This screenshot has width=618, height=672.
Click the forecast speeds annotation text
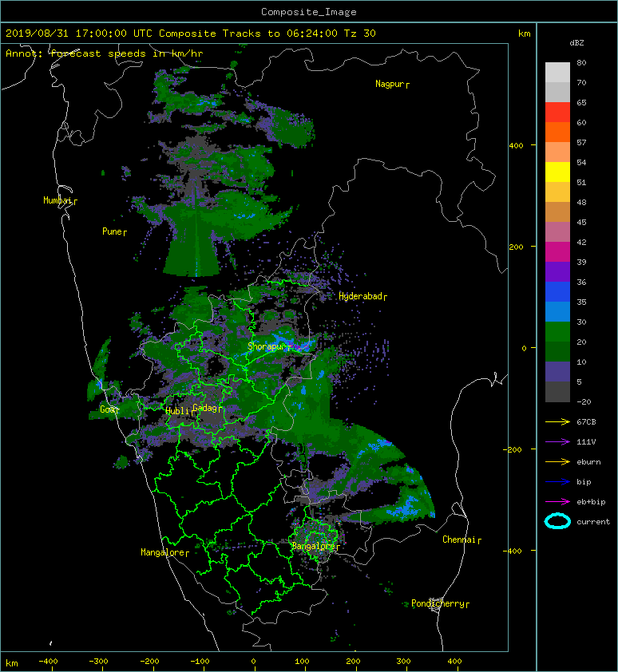pos(105,53)
